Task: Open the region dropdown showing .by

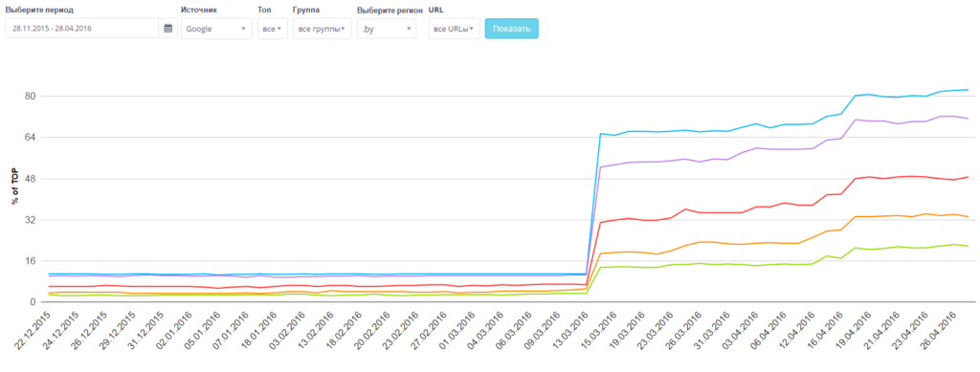Action: tap(387, 28)
